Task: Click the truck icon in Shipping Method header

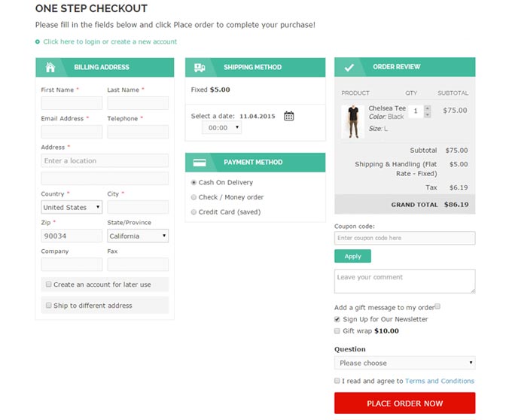Action: pos(200,67)
